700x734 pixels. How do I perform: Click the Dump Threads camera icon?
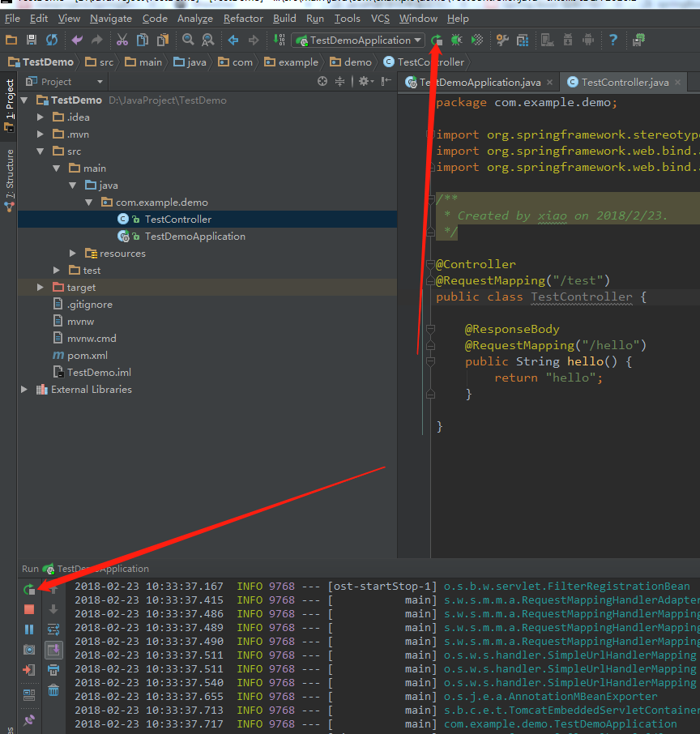[29, 650]
